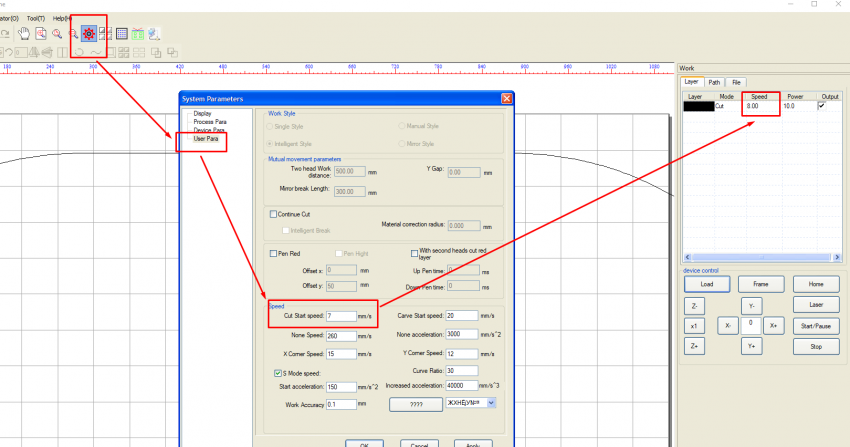Open the Tool(T) menu
The height and width of the screenshot is (447, 850).
34,18
